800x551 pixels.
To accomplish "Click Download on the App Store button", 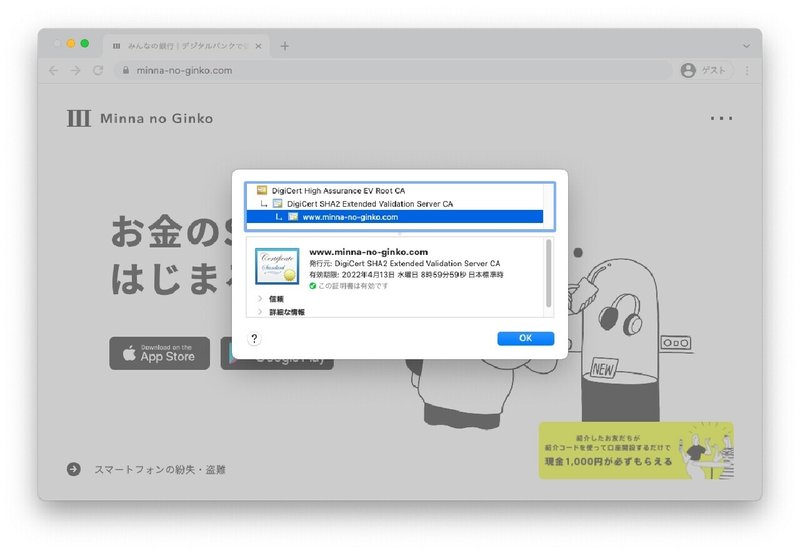I will 159,353.
